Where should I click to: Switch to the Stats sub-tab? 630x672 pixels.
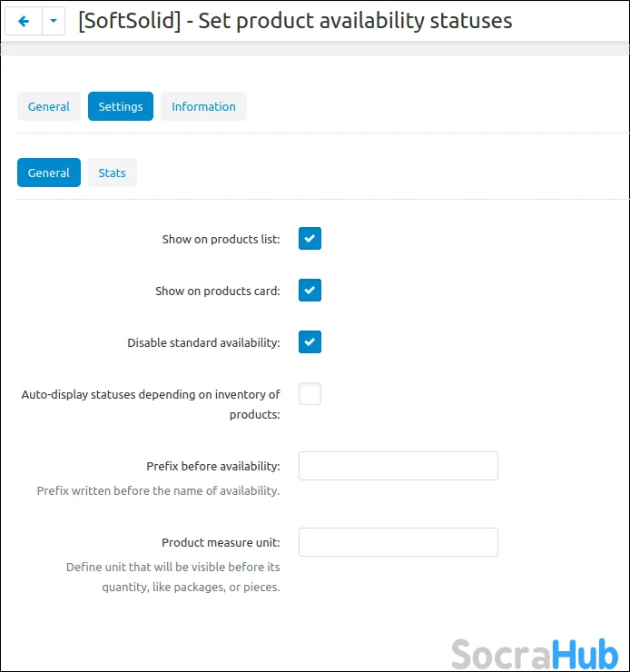(113, 173)
